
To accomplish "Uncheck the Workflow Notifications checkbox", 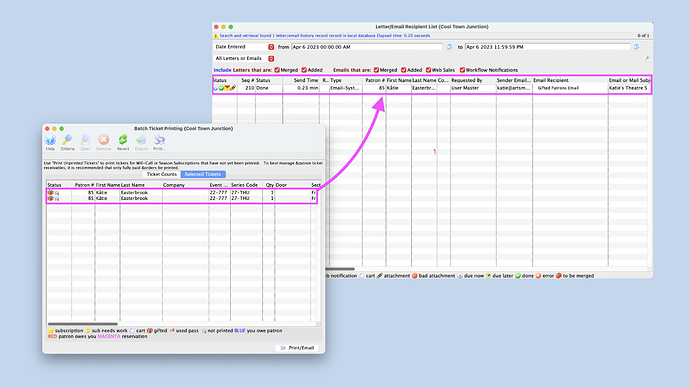I will [462, 70].
